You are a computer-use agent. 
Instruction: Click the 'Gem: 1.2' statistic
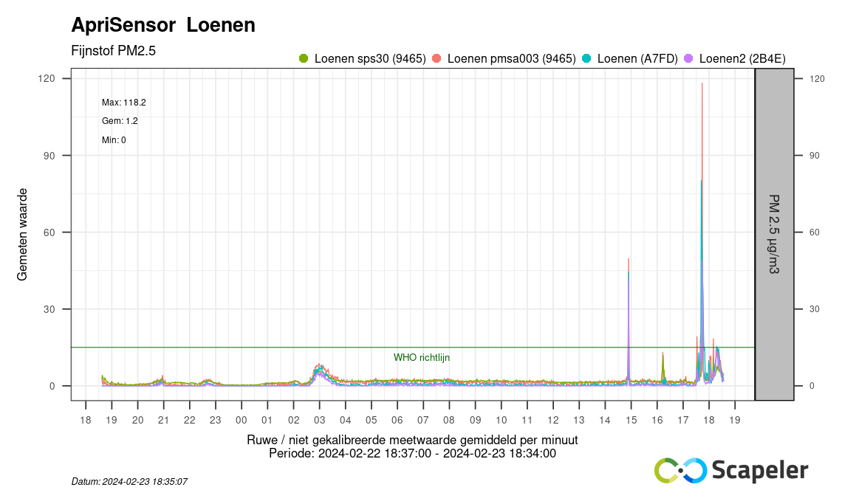[120, 121]
